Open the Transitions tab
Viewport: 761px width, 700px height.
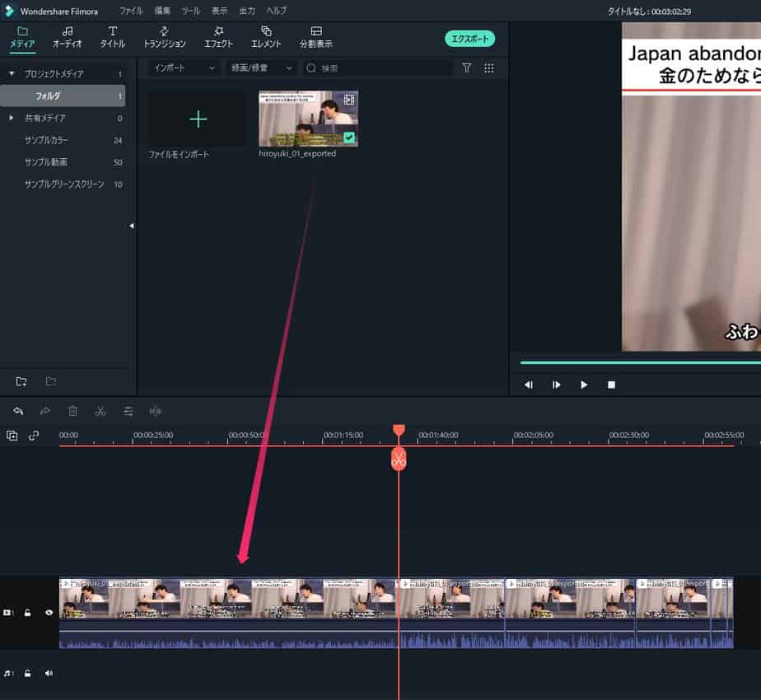click(x=164, y=37)
